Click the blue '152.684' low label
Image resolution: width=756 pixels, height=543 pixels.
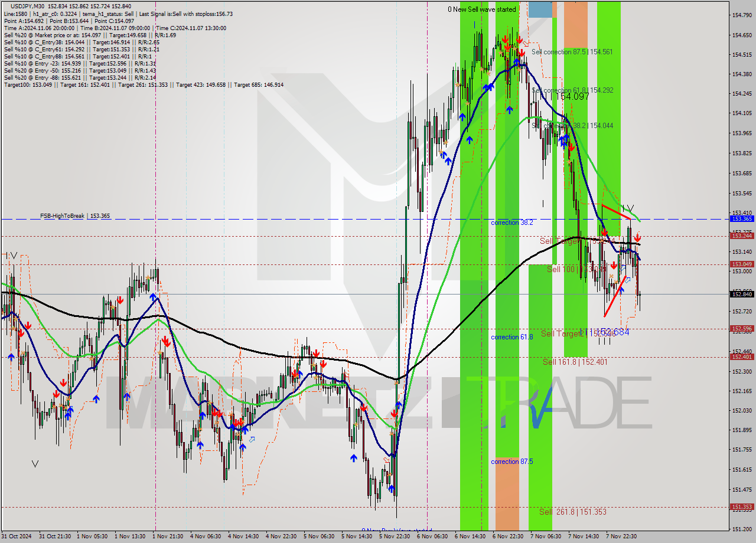pyautogui.click(x=612, y=332)
